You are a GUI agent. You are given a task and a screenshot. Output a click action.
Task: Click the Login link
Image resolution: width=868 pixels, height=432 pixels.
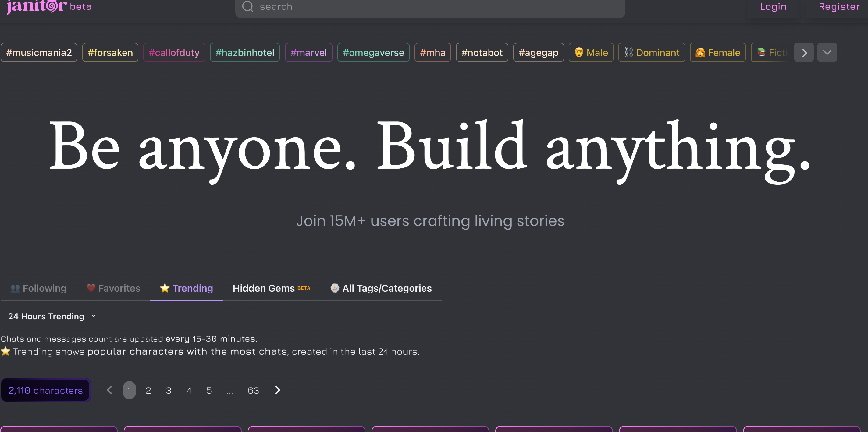click(773, 6)
